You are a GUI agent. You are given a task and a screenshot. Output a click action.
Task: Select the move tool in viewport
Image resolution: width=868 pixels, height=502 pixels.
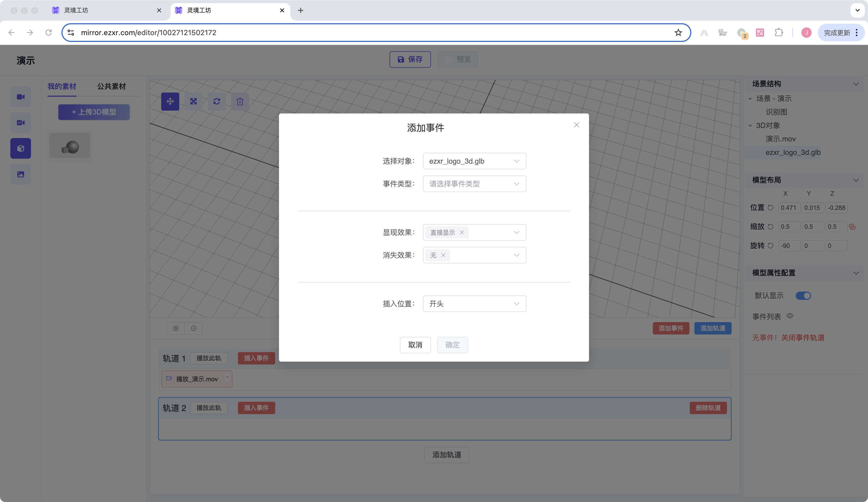[x=170, y=101]
